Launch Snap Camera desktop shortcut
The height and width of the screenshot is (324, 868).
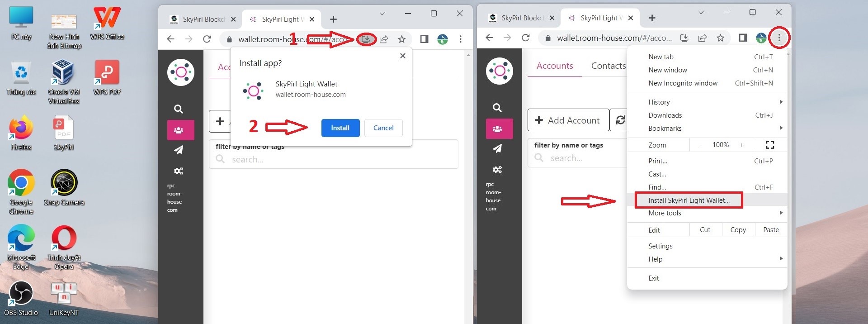pyautogui.click(x=64, y=188)
